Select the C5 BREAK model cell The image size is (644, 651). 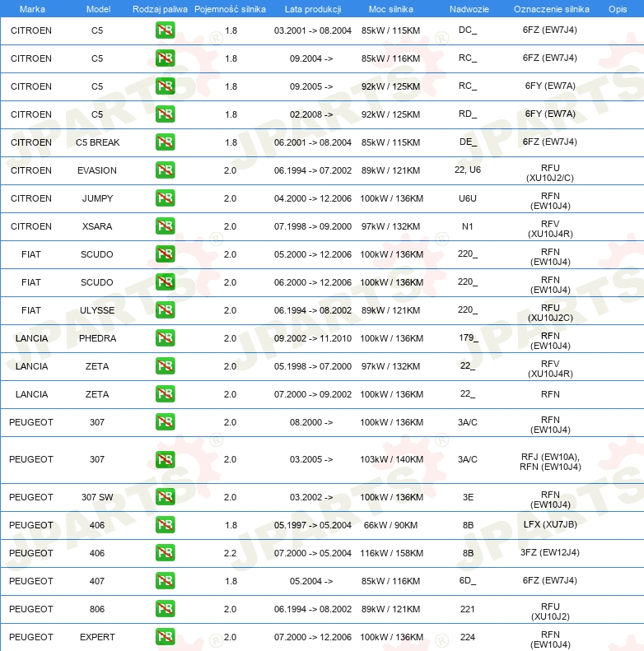[98, 142]
